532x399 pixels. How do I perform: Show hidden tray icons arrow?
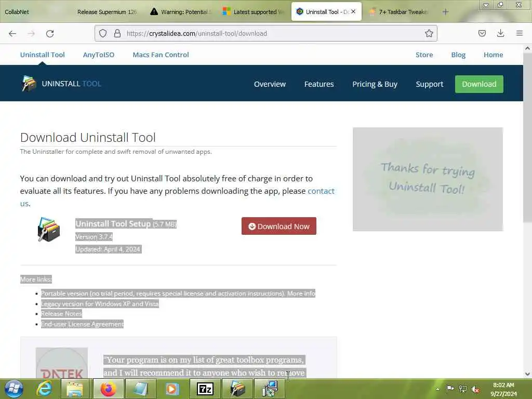click(437, 389)
